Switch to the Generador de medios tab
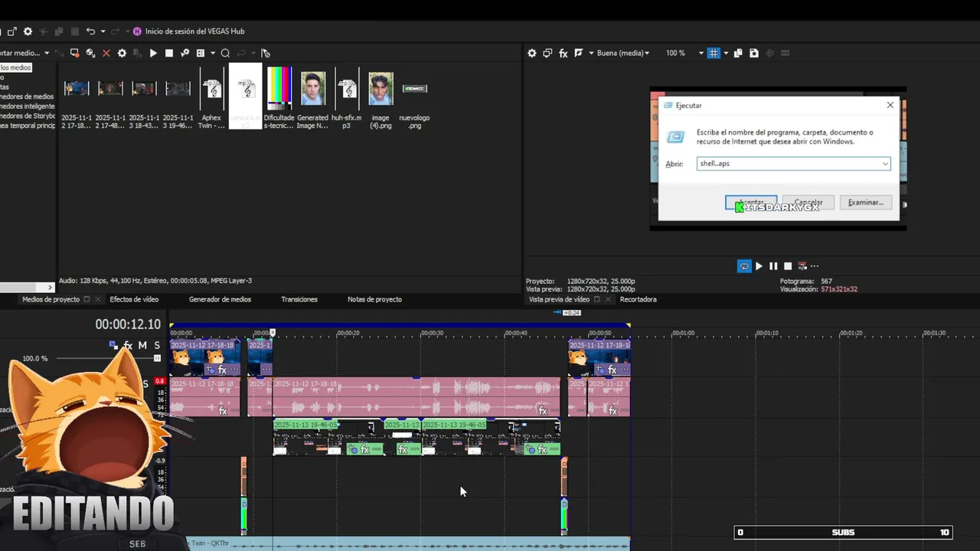Screen dimensions: 980x551 coord(220,299)
